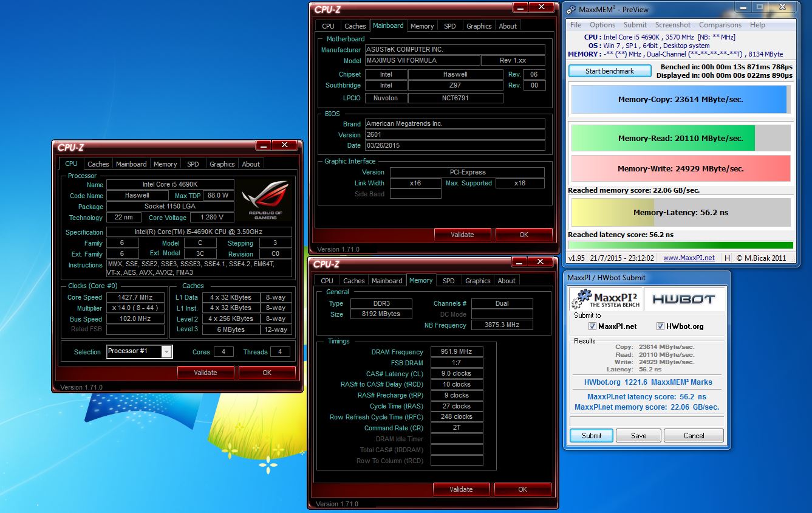Image resolution: width=812 pixels, height=513 pixels.
Task: Open Graphics tab in CPU-Z CPU window
Action: [x=222, y=164]
